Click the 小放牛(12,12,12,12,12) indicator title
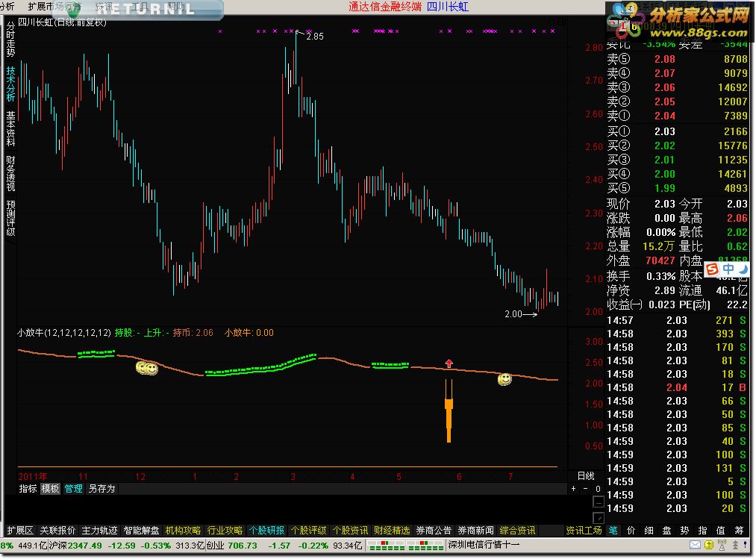This screenshot has width=756, height=559. click(x=64, y=333)
